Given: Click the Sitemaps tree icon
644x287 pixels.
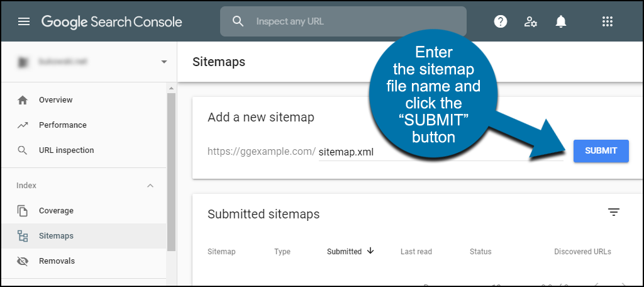Looking at the screenshot, I should (x=23, y=236).
